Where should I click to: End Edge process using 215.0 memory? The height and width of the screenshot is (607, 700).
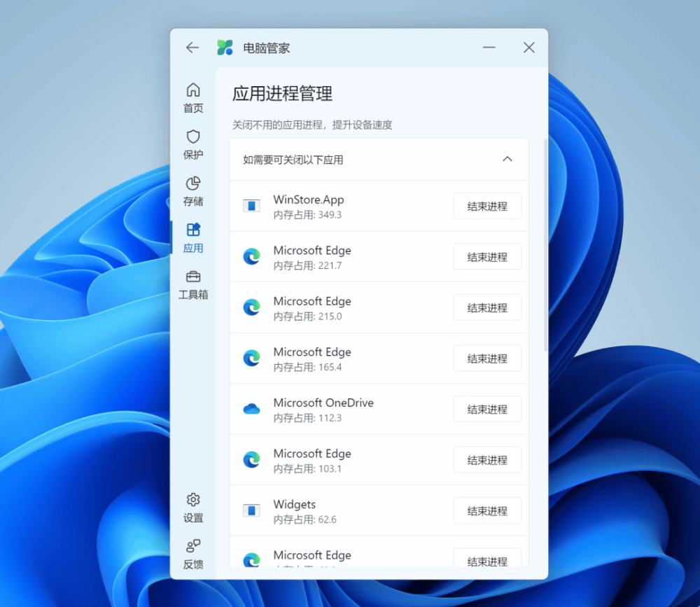[487, 308]
